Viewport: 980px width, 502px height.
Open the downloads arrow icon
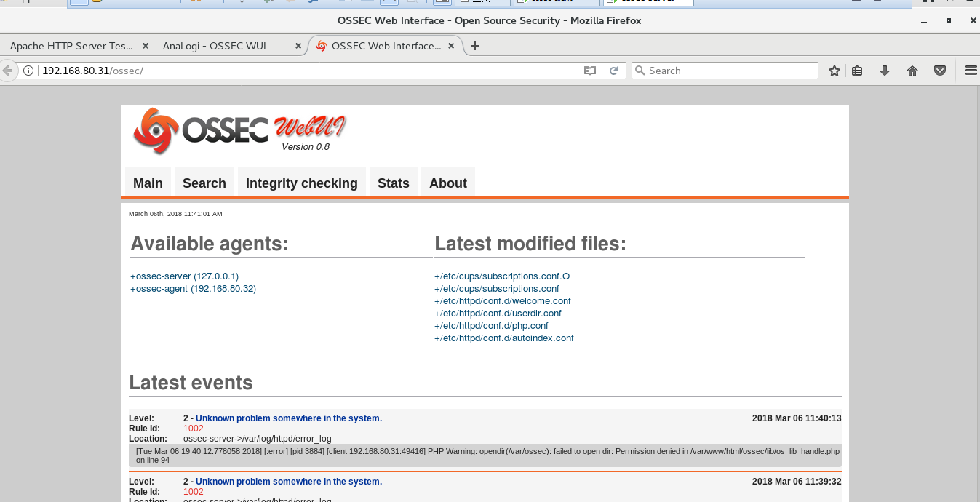click(x=885, y=71)
